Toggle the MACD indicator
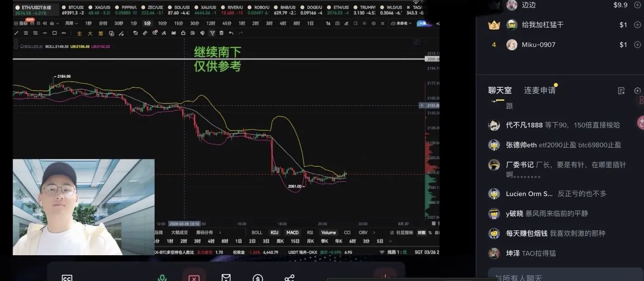Image resolution: width=644 pixels, height=281 pixels. 293,233
